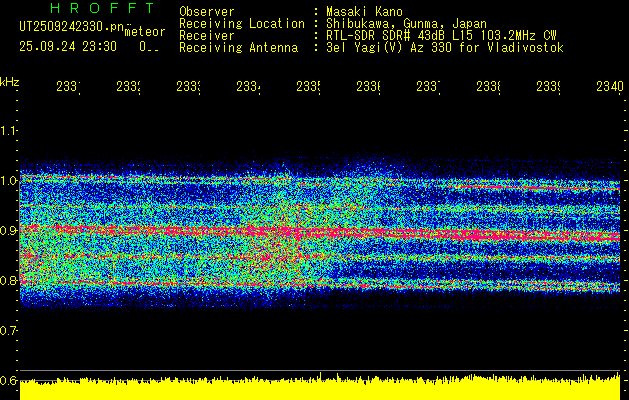The image size is (629, 400).
Task: Select the observer name Masaki Kano
Action: [364, 12]
